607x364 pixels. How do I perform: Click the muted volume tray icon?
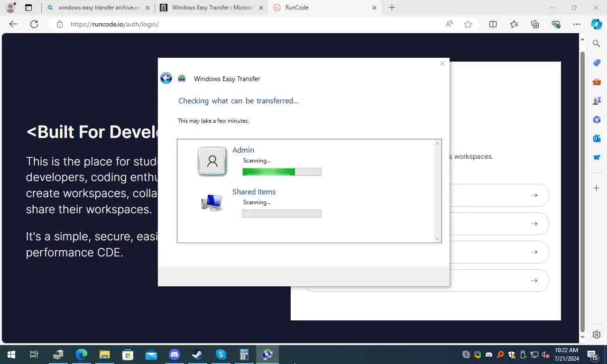pos(546,355)
